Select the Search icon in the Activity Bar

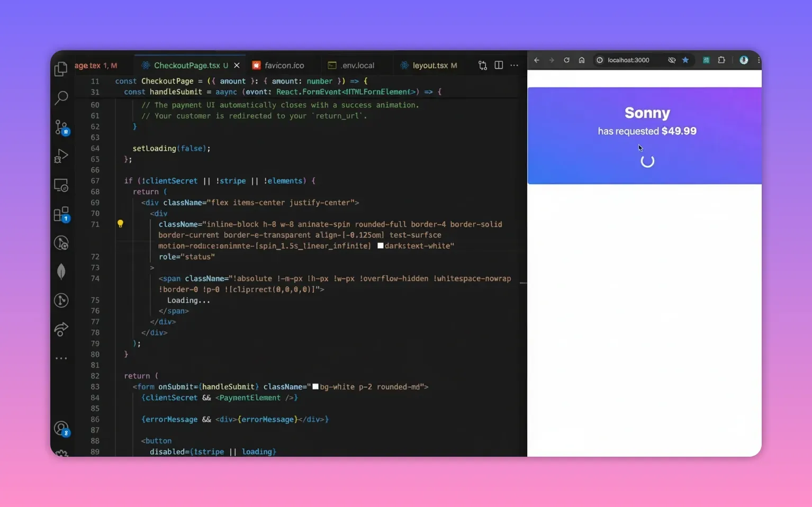(61, 98)
